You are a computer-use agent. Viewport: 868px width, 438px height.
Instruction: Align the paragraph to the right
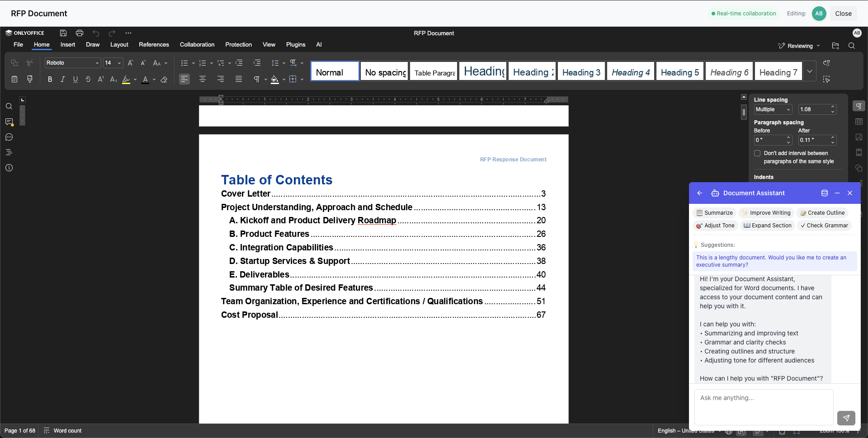pos(221,79)
